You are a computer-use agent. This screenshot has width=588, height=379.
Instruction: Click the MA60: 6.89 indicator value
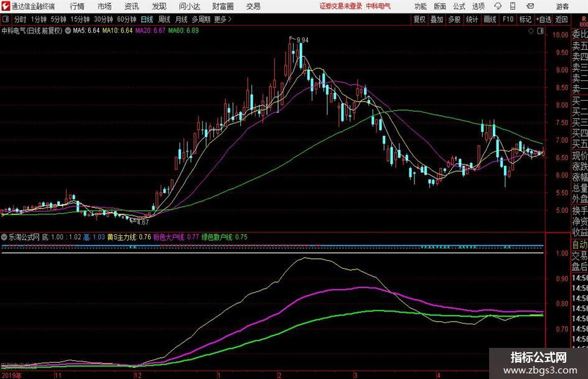point(184,30)
